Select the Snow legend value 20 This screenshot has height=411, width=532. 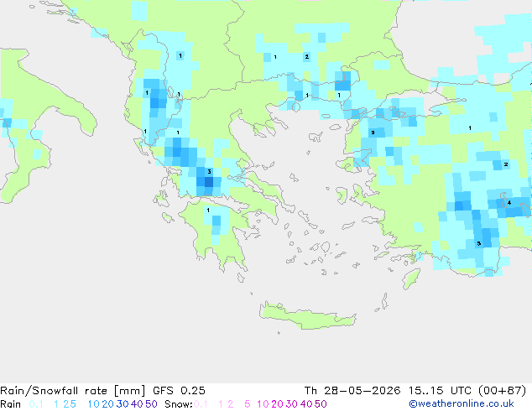coord(277,404)
